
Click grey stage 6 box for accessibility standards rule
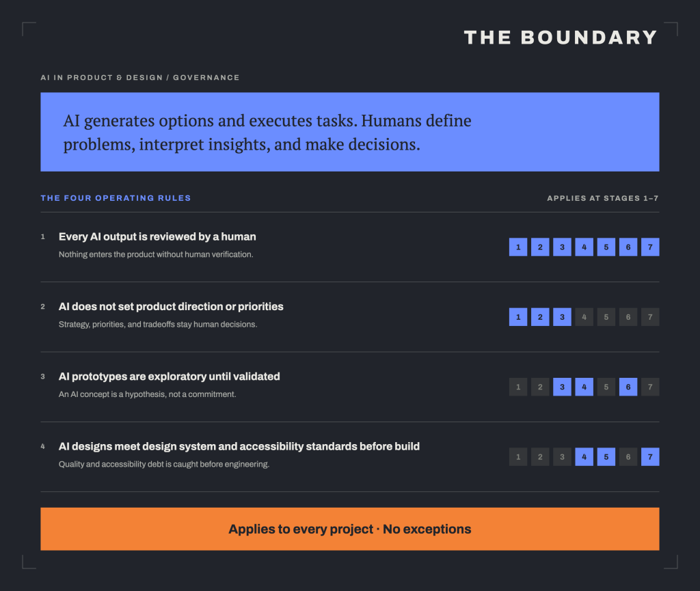(x=628, y=456)
